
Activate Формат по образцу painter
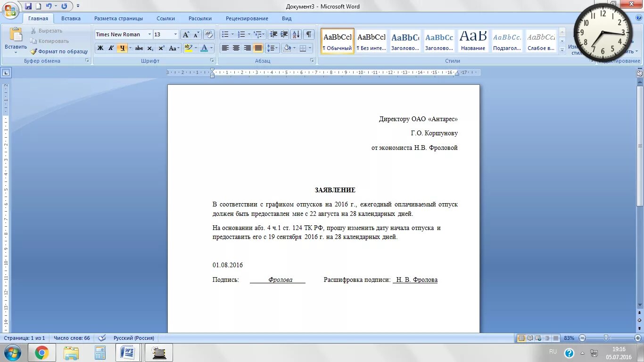pyautogui.click(x=59, y=51)
